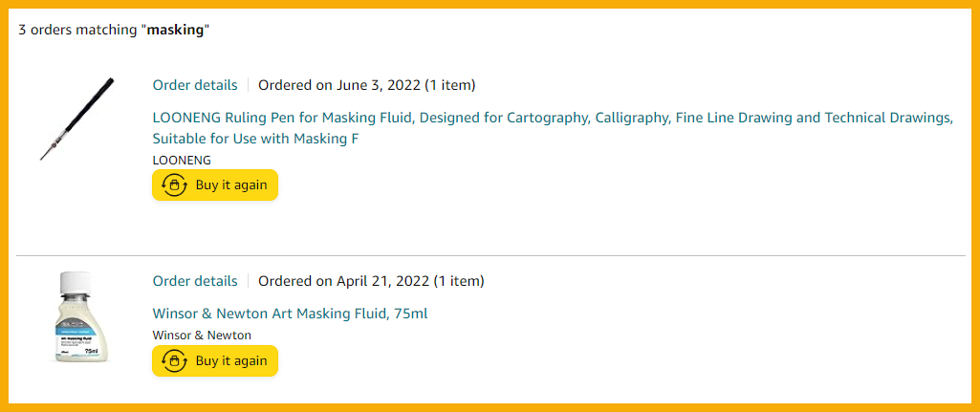Click the reorder cart icon for LOONENG pen
Screen dimensions: 980x412
pos(174,185)
